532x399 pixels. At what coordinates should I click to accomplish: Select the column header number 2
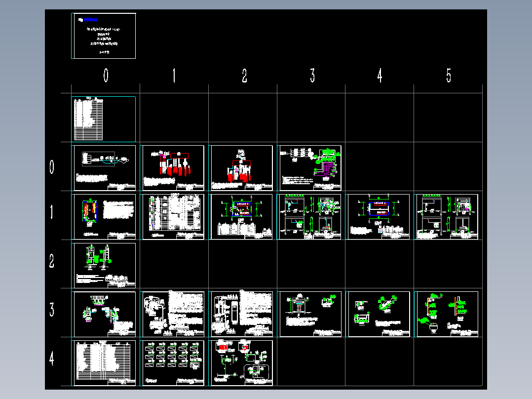(x=245, y=76)
